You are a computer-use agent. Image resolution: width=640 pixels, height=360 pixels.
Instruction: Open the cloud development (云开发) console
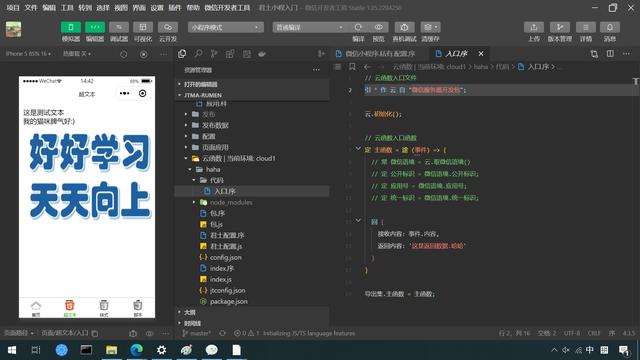[167, 27]
